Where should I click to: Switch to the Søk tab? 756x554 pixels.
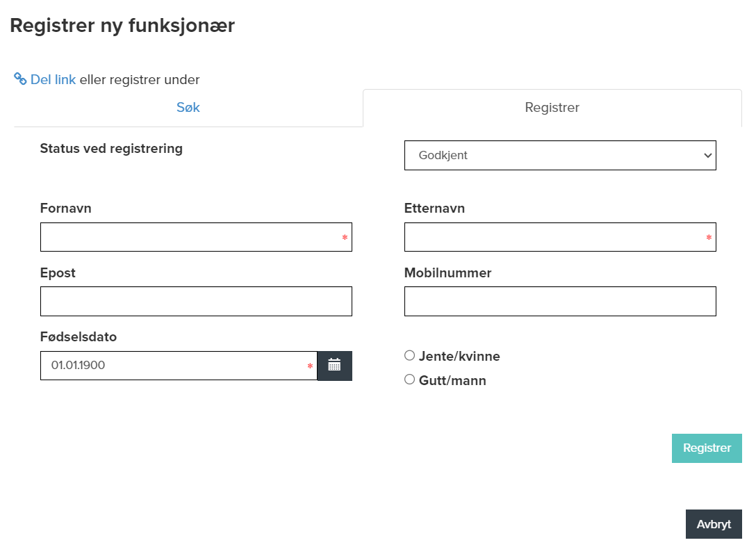[188, 108]
